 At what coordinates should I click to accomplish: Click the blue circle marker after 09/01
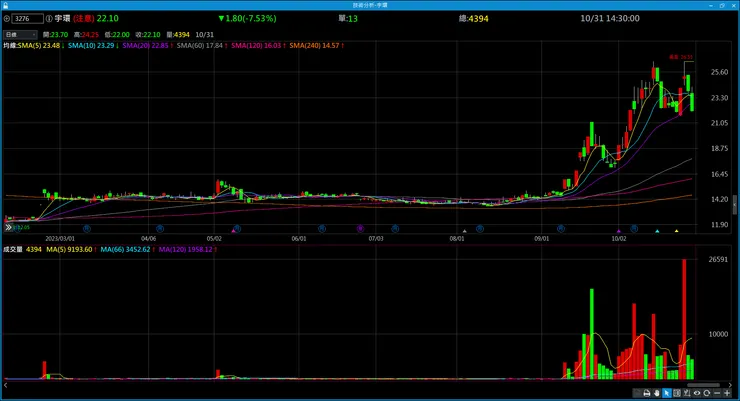pyautogui.click(x=561, y=228)
